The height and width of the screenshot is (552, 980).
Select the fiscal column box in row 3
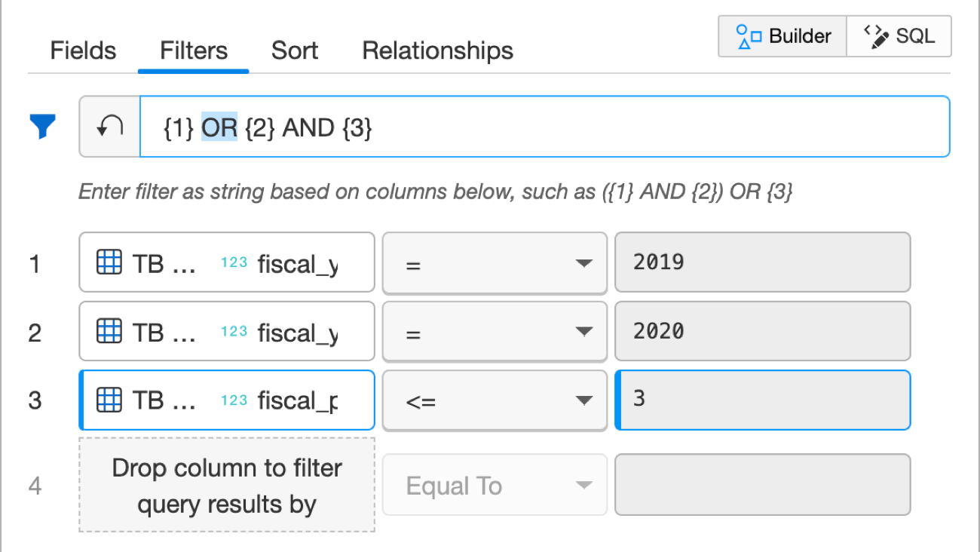click(227, 400)
